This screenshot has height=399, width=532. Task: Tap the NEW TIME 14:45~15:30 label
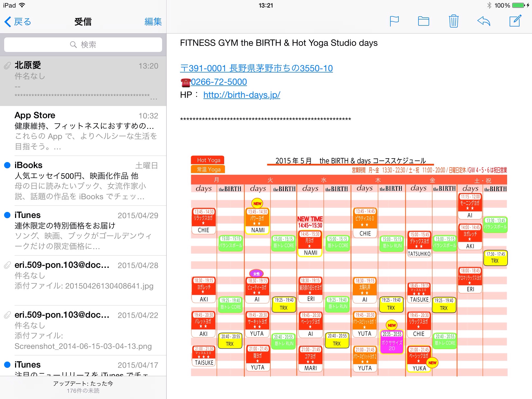pyautogui.click(x=310, y=222)
